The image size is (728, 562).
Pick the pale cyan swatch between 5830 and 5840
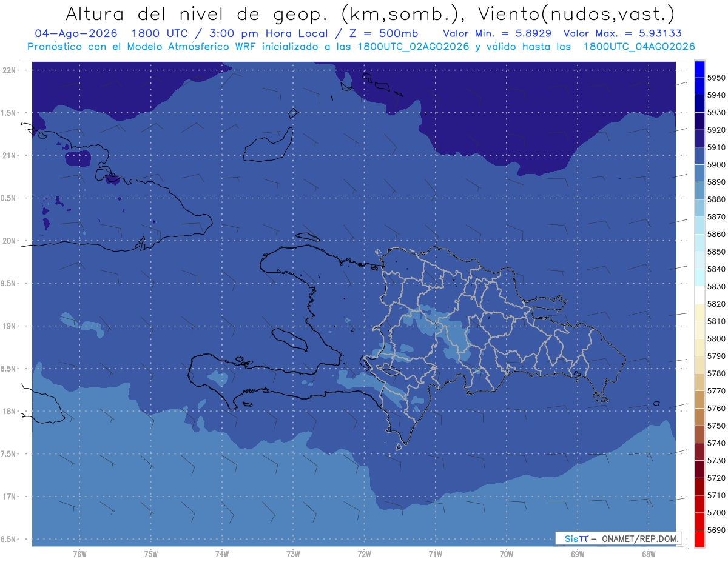click(699, 278)
